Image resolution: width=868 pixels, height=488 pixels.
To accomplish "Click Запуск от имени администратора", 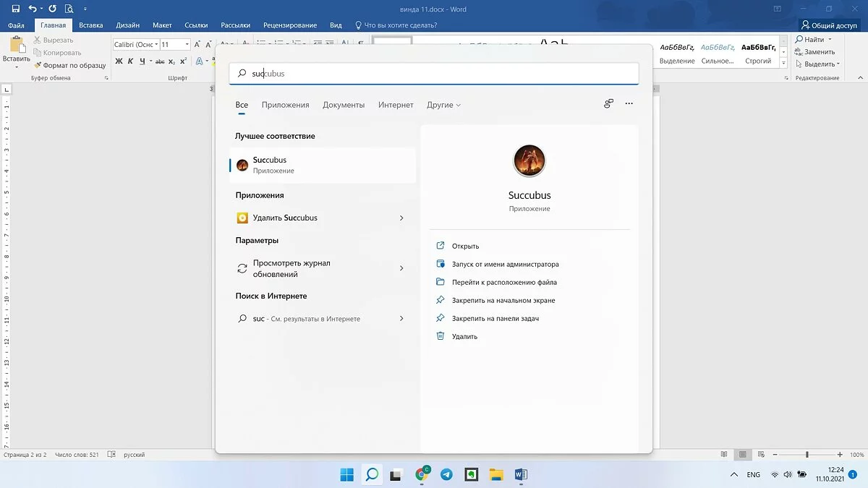I will [505, 265].
